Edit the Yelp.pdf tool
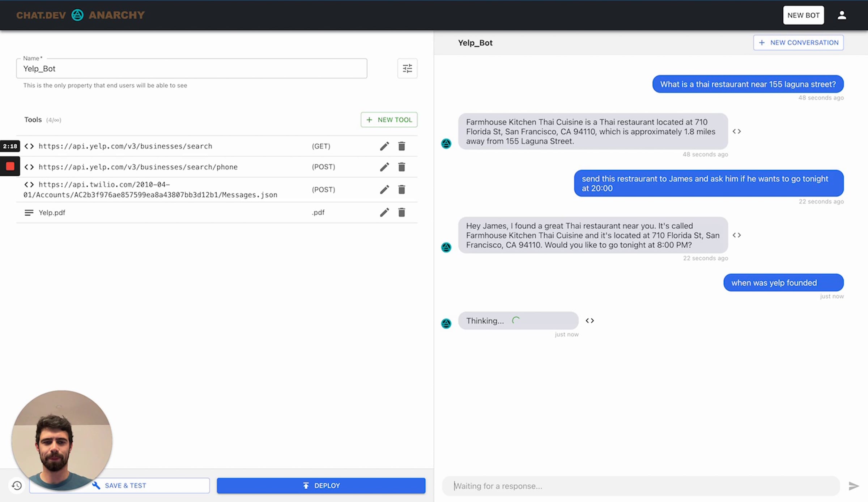The width and height of the screenshot is (868, 502). coord(384,213)
